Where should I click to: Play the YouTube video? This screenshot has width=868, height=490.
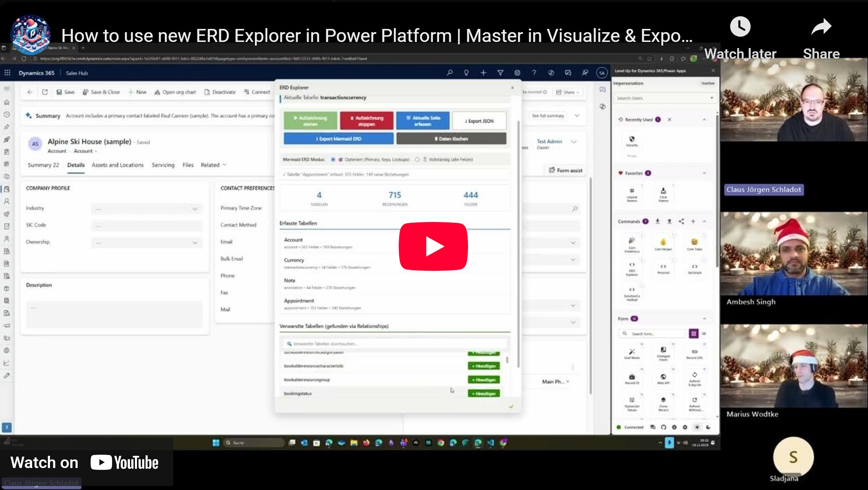click(433, 246)
